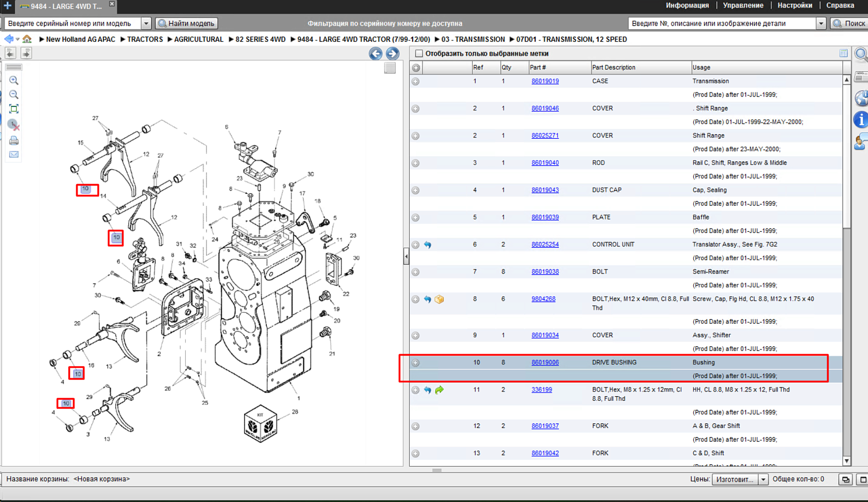Click the blue arrow icon on part 336199 row
Viewport: 868px width, 502px height.
click(x=428, y=390)
